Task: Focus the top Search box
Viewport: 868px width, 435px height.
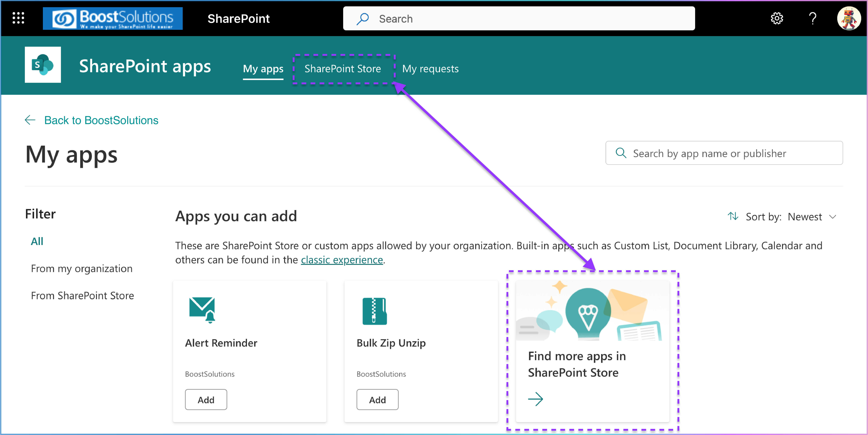Action: point(519,18)
